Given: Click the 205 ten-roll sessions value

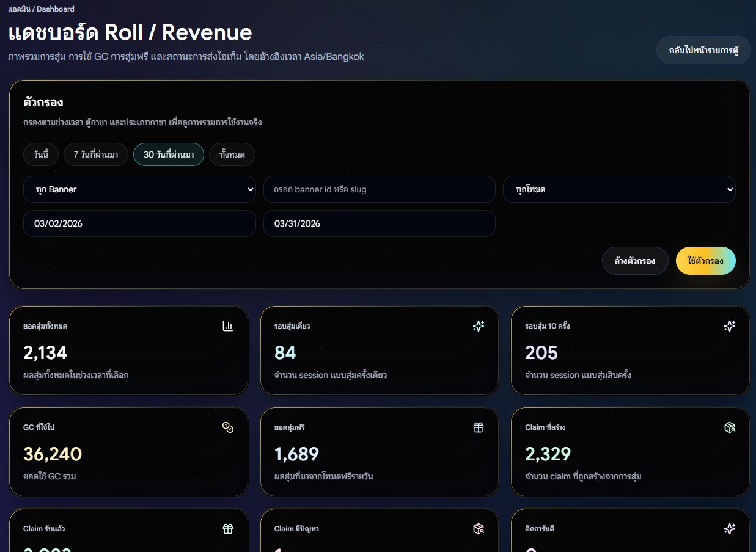Looking at the screenshot, I should tap(541, 353).
